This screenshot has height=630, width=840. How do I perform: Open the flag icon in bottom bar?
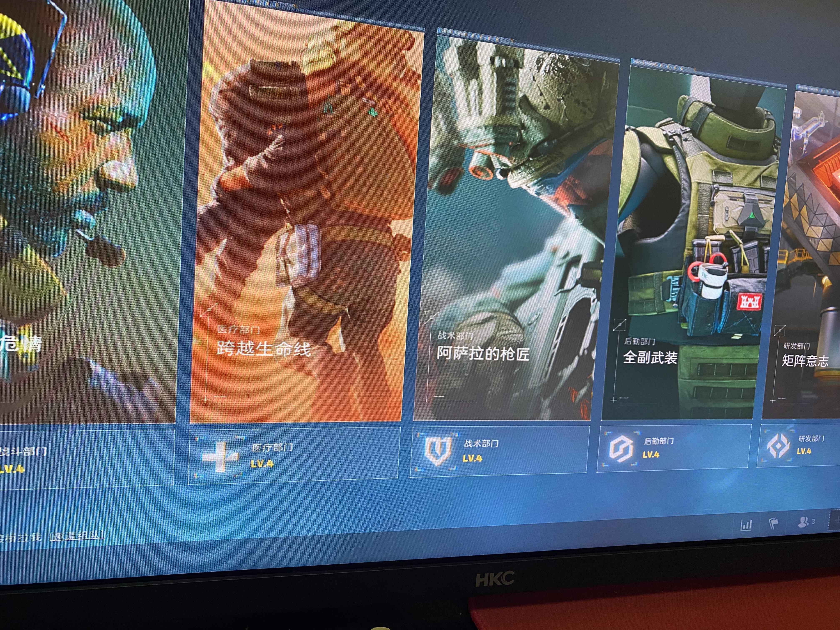(773, 524)
